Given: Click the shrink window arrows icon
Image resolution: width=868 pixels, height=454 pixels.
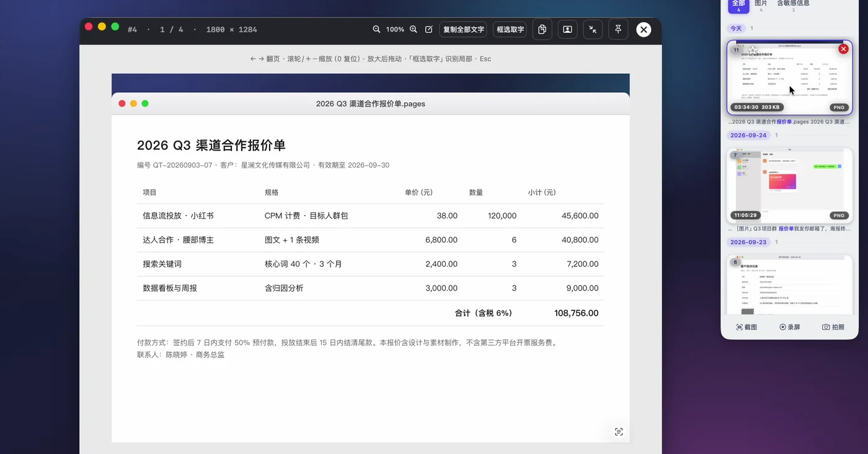Looking at the screenshot, I should pyautogui.click(x=593, y=29).
